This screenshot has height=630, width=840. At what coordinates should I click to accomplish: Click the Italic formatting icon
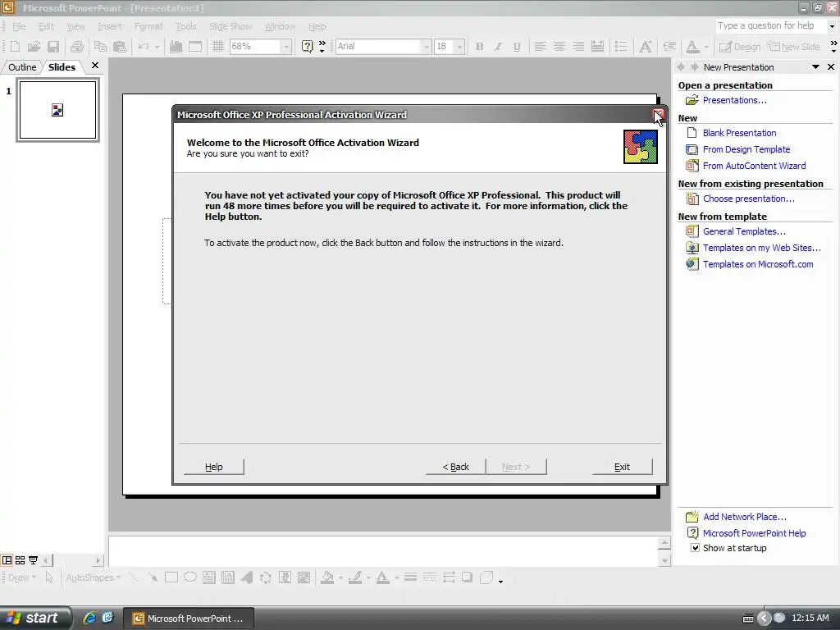[498, 47]
